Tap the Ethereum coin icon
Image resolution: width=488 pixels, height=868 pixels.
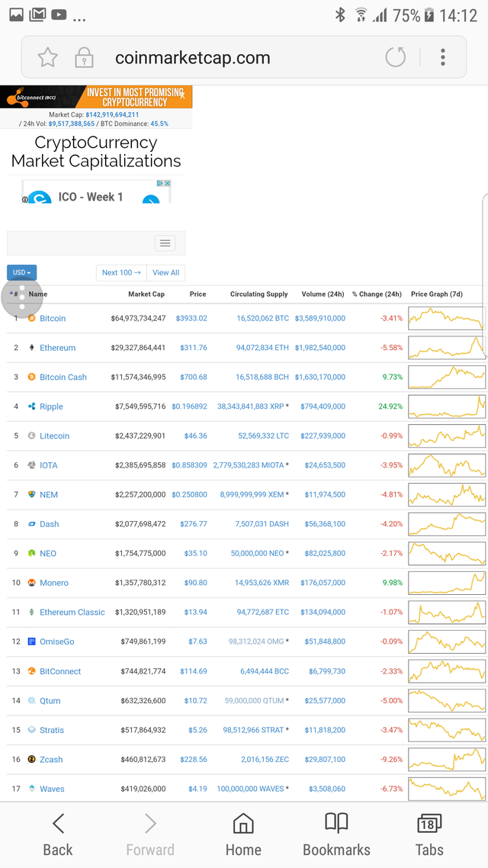pyautogui.click(x=31, y=348)
